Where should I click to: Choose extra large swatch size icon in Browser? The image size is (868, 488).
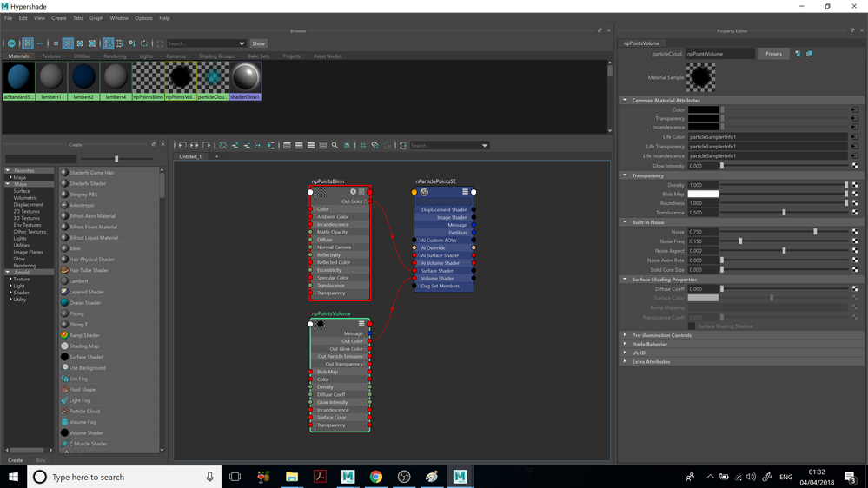(92, 43)
